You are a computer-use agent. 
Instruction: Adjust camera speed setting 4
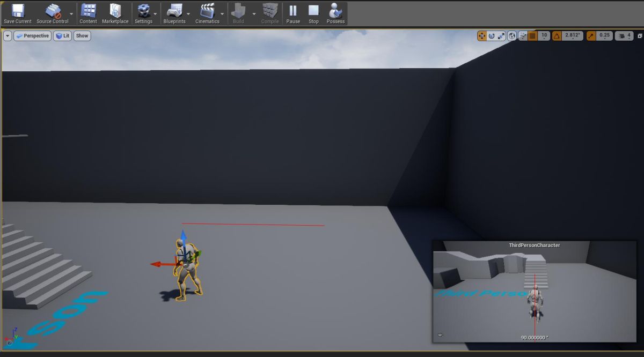(x=624, y=36)
